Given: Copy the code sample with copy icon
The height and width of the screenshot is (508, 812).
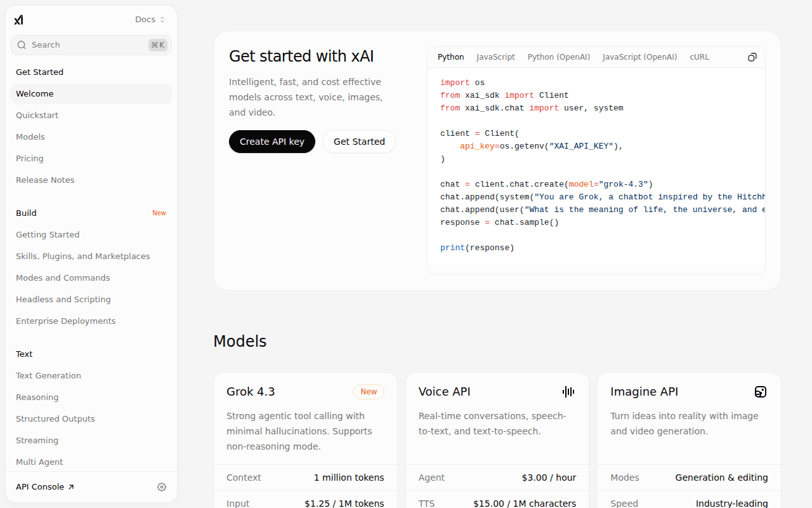Looking at the screenshot, I should [752, 57].
